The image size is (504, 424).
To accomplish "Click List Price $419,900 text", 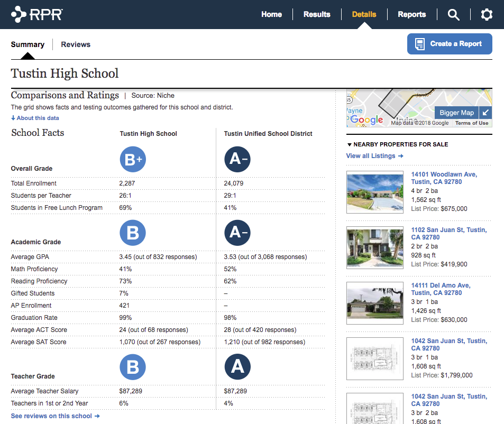I will point(439,264).
